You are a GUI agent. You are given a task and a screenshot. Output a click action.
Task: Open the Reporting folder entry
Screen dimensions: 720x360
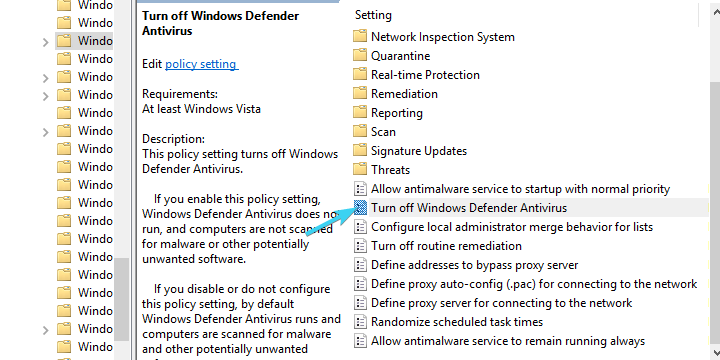397,112
